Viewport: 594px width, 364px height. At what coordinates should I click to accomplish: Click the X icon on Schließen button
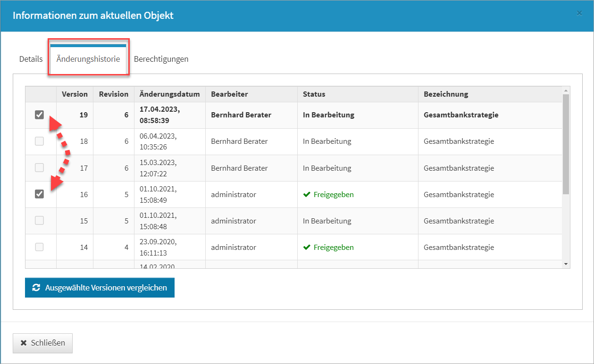coord(24,343)
